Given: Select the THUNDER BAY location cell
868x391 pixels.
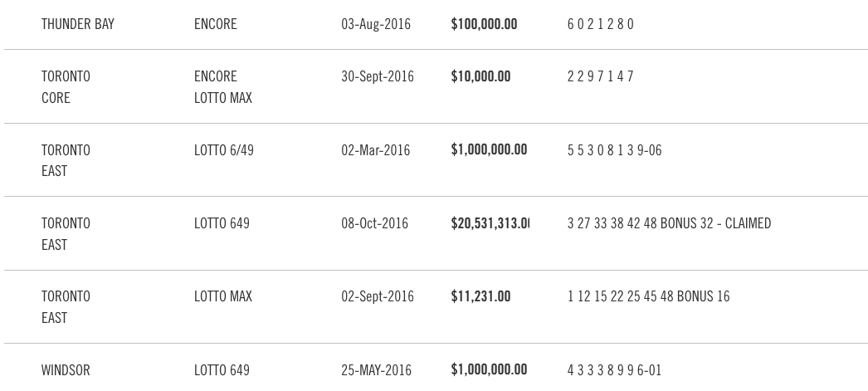Looking at the screenshot, I should pyautogui.click(x=78, y=24).
